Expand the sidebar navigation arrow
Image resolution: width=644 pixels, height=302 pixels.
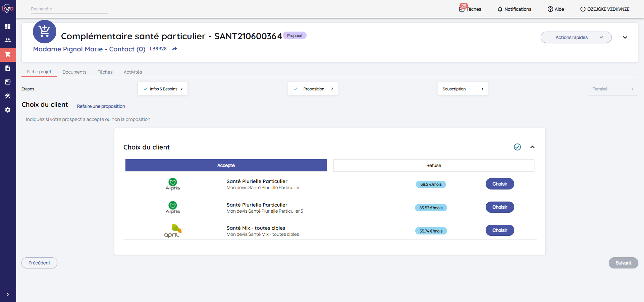point(8,294)
